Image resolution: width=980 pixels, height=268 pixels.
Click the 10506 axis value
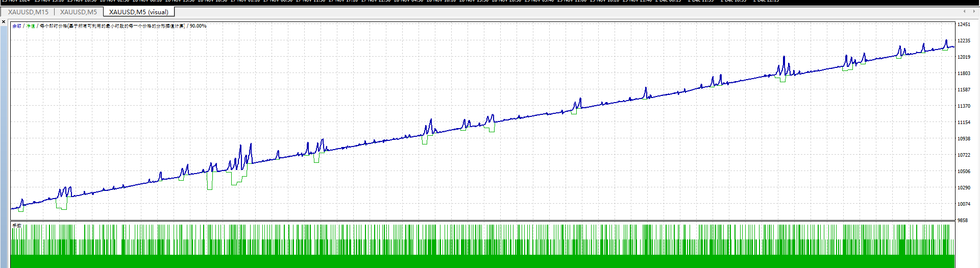click(964, 172)
